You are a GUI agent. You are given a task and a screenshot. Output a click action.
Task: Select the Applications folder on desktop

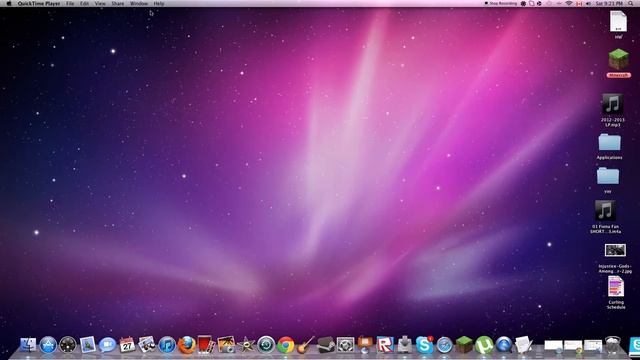click(x=609, y=143)
